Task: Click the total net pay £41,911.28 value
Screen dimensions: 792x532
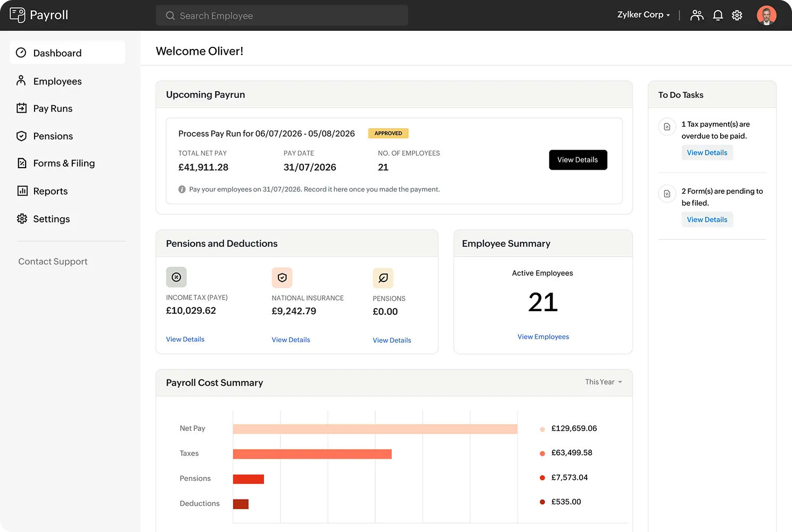Action: tap(203, 167)
